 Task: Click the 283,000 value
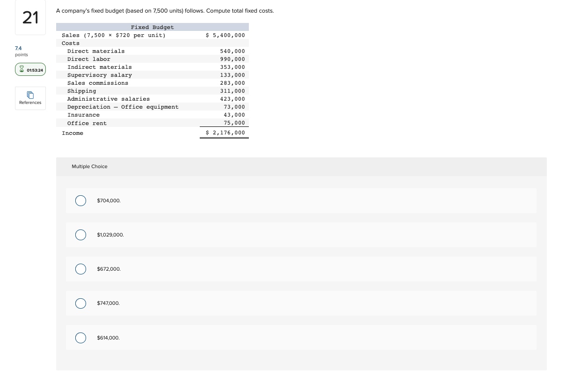[232, 83]
